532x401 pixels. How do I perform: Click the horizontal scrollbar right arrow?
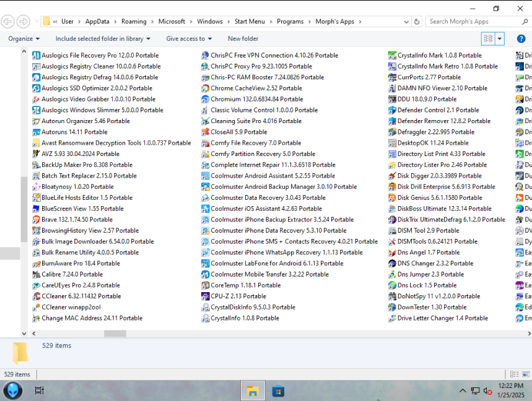click(x=529, y=334)
